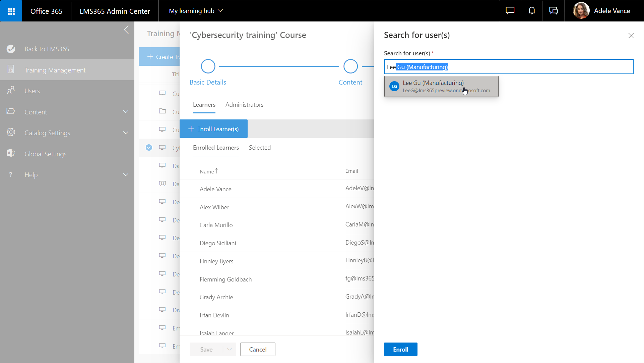Click the Global Settings icon
Viewport: 644px width, 363px height.
(x=11, y=153)
